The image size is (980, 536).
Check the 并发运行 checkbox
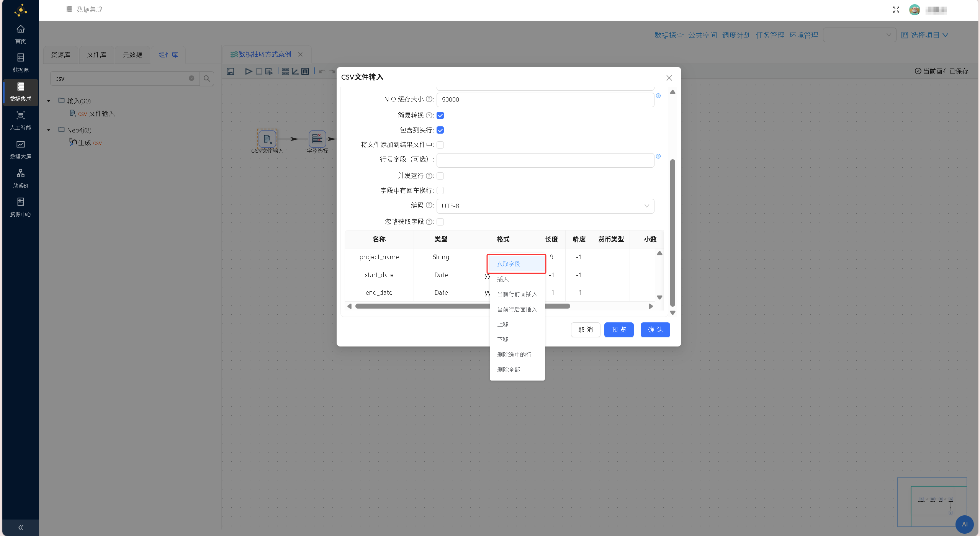[440, 176]
